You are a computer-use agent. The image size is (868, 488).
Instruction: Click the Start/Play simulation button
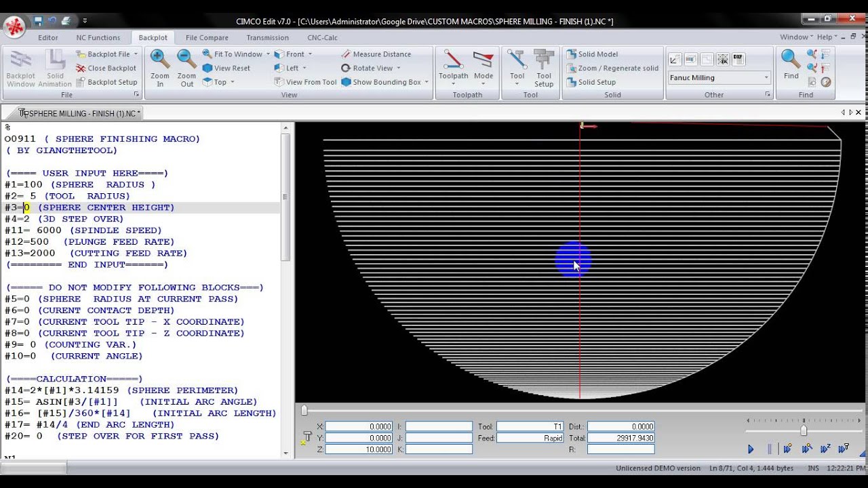pos(751,449)
